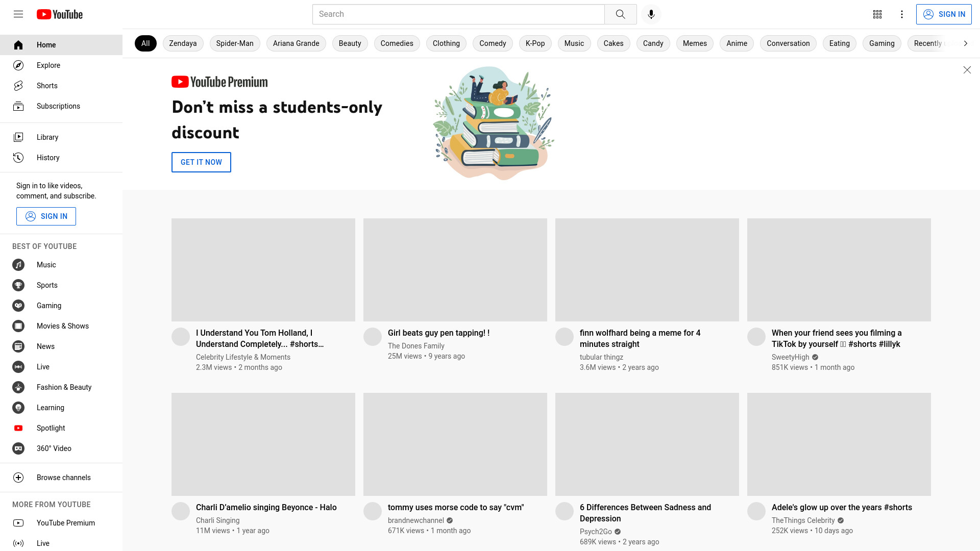Select the Conversation filter chip
The width and height of the screenshot is (980, 551).
[788, 43]
